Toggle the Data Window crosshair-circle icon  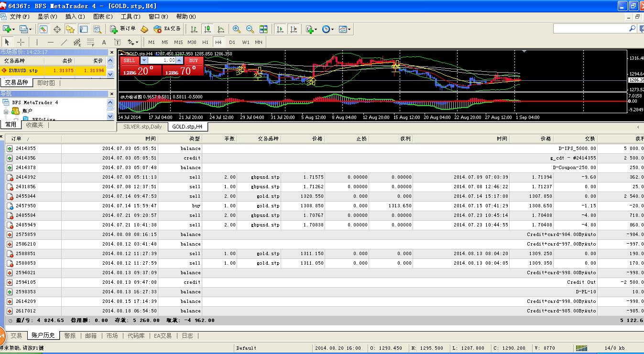pos(57,29)
